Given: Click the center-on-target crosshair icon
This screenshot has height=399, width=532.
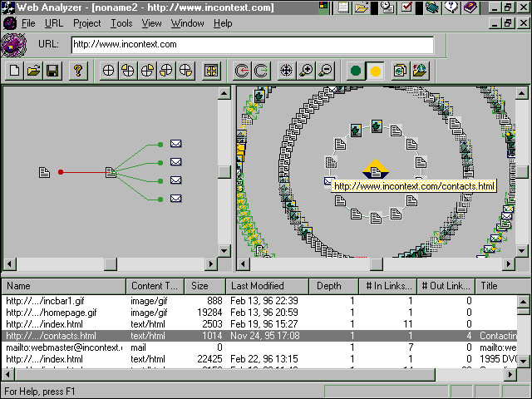Looking at the screenshot, I should pyautogui.click(x=287, y=71).
